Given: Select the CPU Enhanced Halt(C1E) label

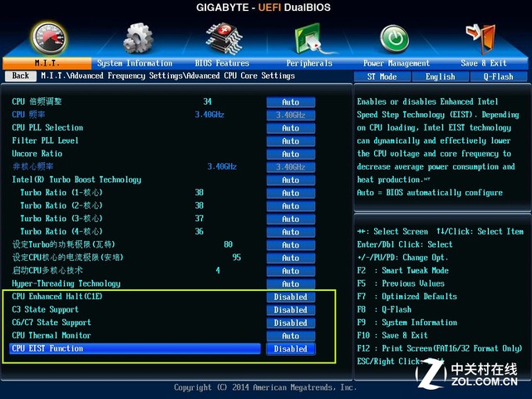Looking at the screenshot, I should 57,297.
